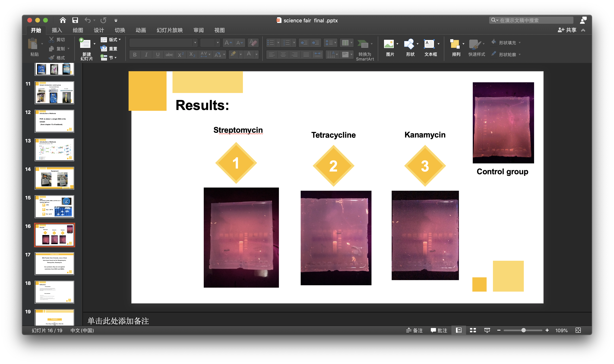Redo the last action
The image size is (614, 364).
pyautogui.click(x=103, y=20)
